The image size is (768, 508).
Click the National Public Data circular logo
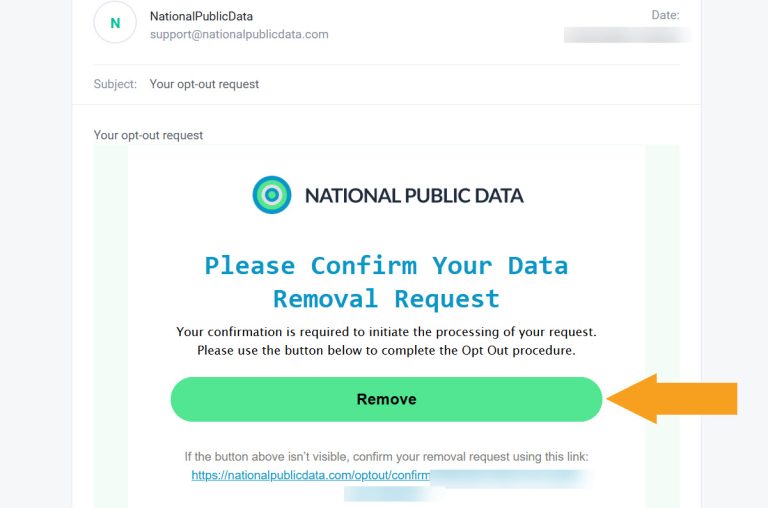[x=272, y=195]
